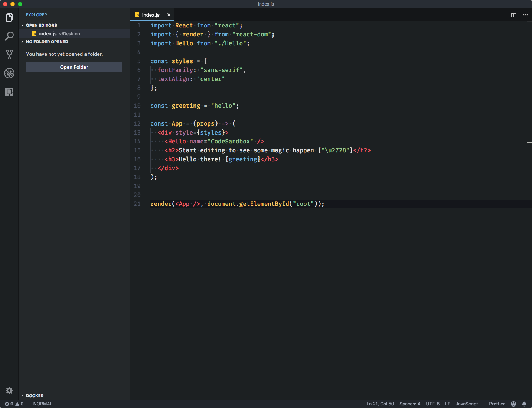
Task: Click line number 21 in gutter
Action: (x=137, y=204)
